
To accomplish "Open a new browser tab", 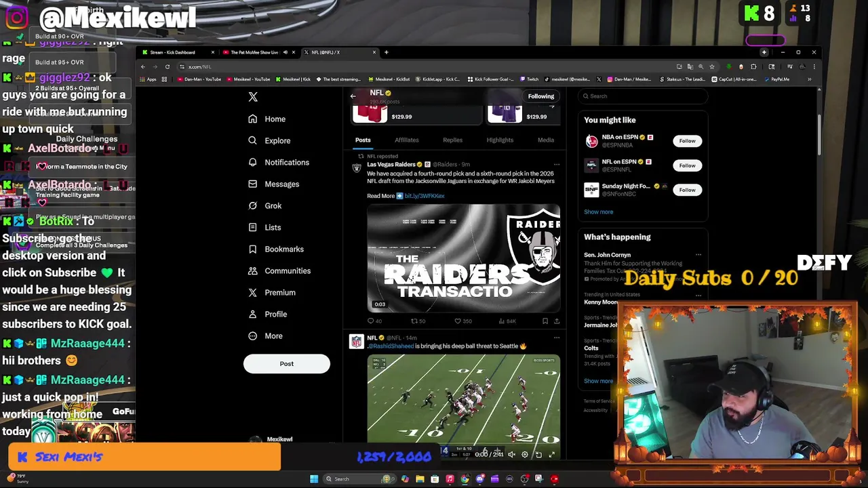I will click(386, 52).
